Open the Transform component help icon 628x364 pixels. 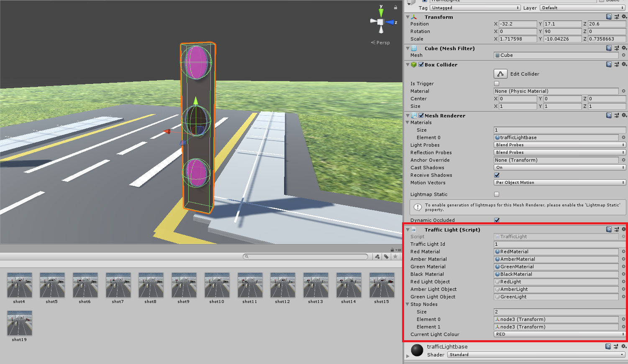point(609,17)
